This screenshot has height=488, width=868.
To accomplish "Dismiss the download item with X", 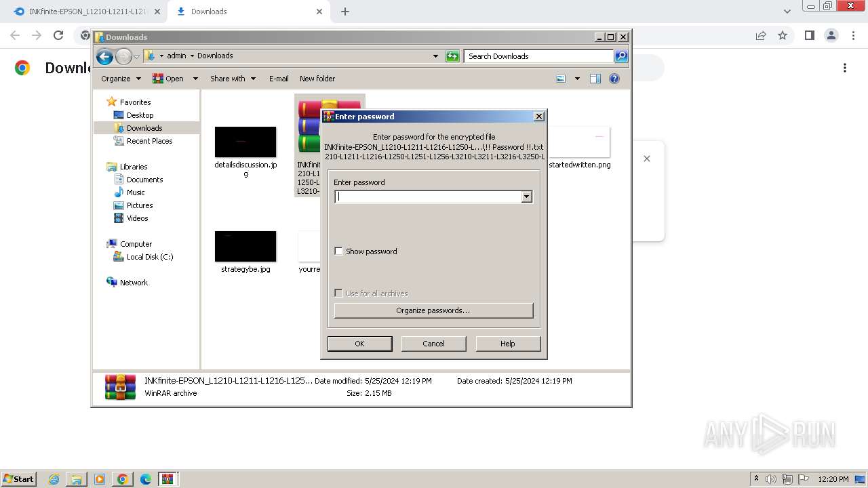I will coord(647,159).
